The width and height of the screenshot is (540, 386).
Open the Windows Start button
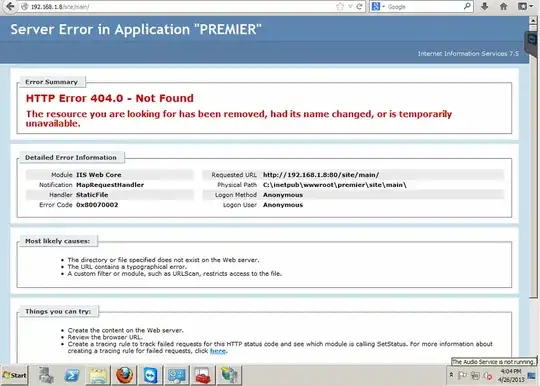[x=14, y=375]
